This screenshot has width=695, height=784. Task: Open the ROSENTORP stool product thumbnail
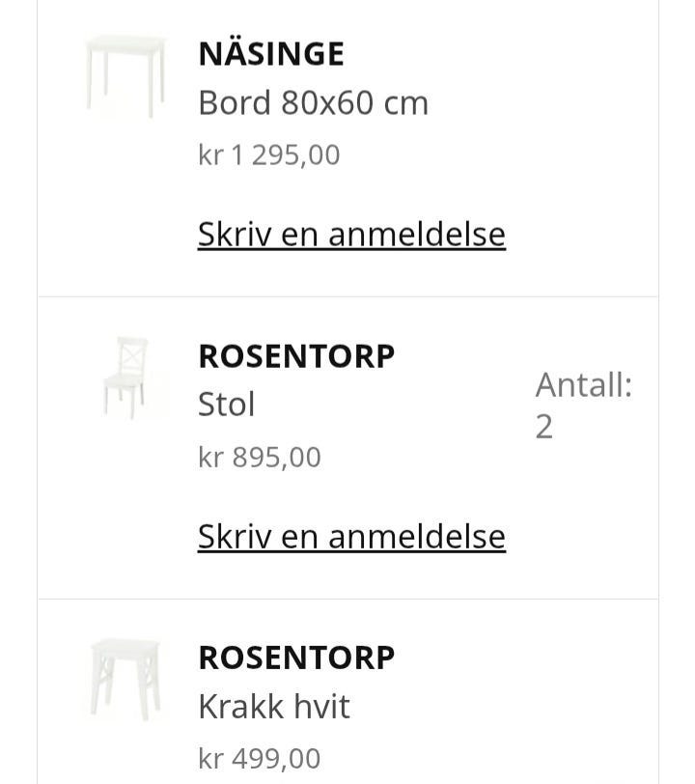click(125, 680)
